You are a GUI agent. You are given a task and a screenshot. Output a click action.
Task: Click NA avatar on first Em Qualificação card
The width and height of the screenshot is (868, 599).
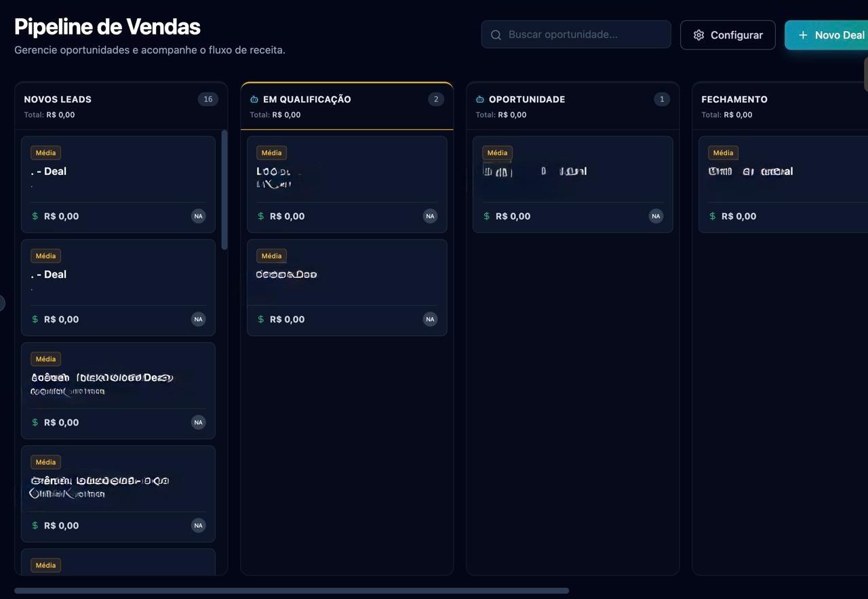(430, 217)
